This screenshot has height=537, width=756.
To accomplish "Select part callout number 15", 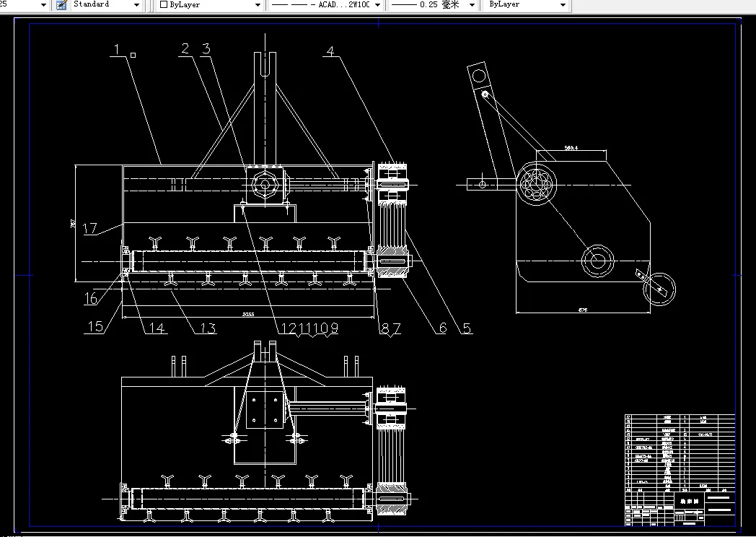I will pyautogui.click(x=95, y=327).
